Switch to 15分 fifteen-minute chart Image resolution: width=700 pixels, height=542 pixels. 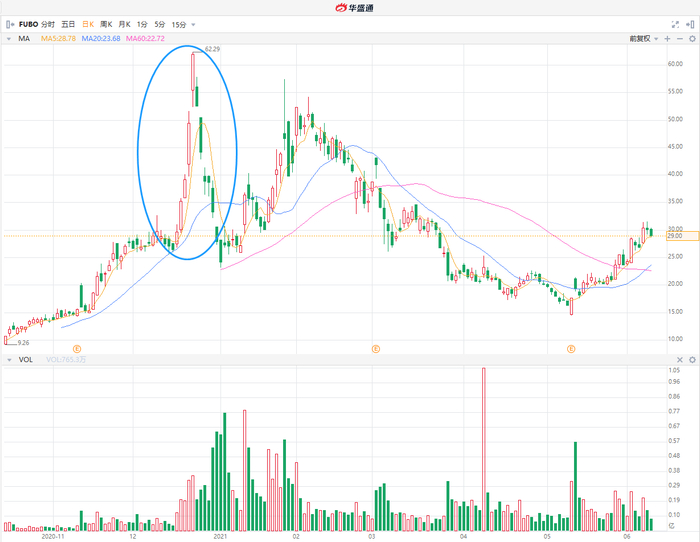179,25
